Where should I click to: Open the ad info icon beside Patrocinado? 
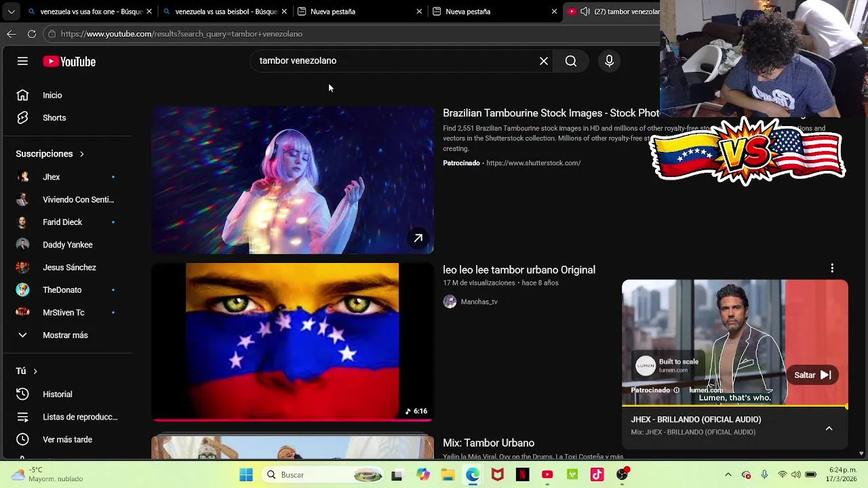click(676, 390)
